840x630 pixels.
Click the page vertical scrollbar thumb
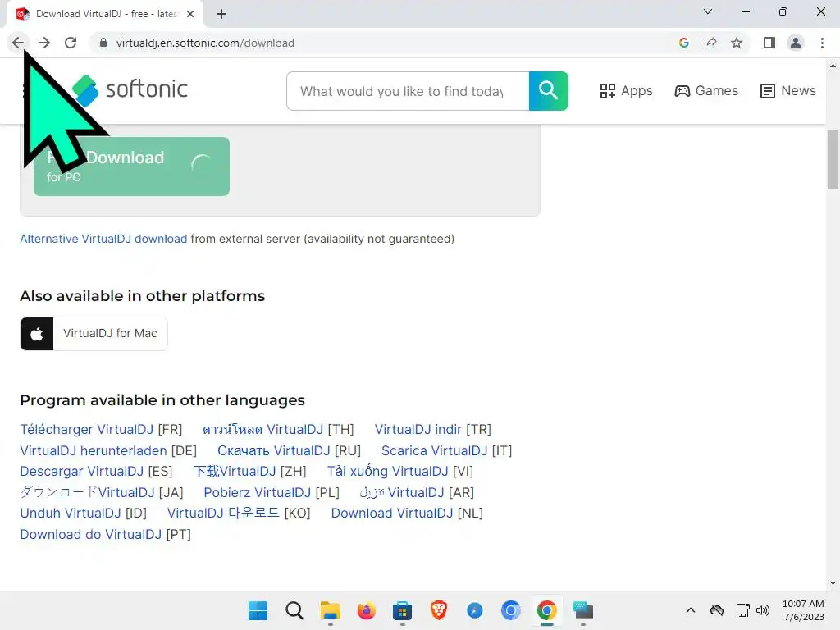point(833,160)
